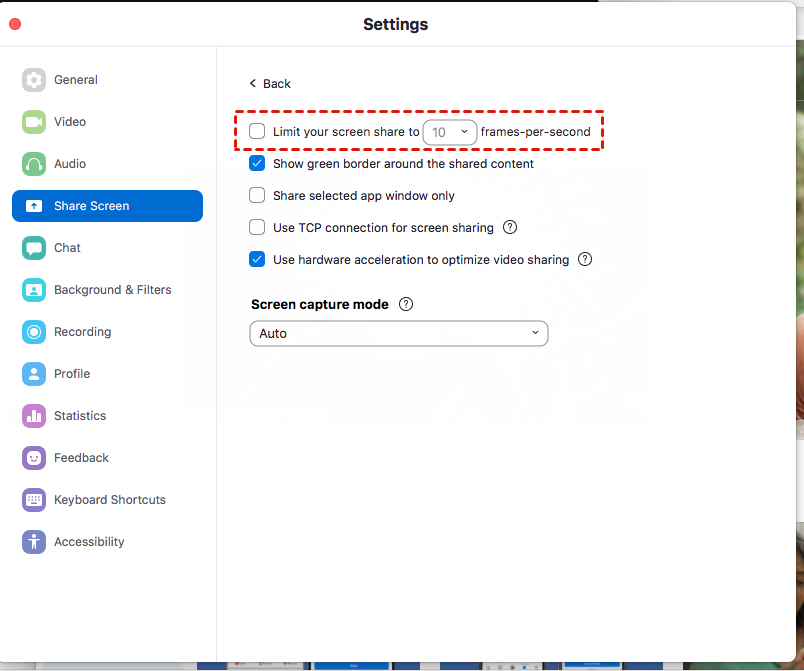Open Feedback settings section

click(x=107, y=458)
